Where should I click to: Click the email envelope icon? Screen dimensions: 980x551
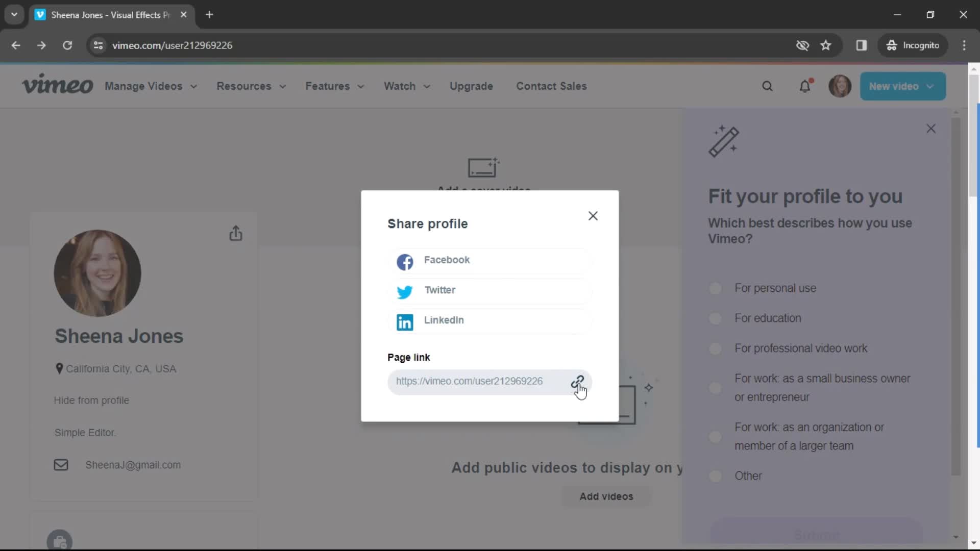[61, 465]
